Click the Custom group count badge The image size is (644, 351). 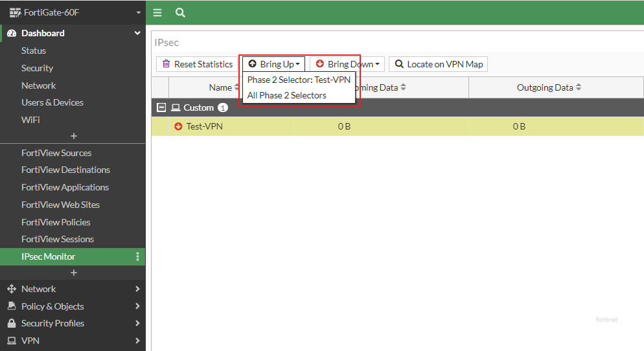click(223, 108)
